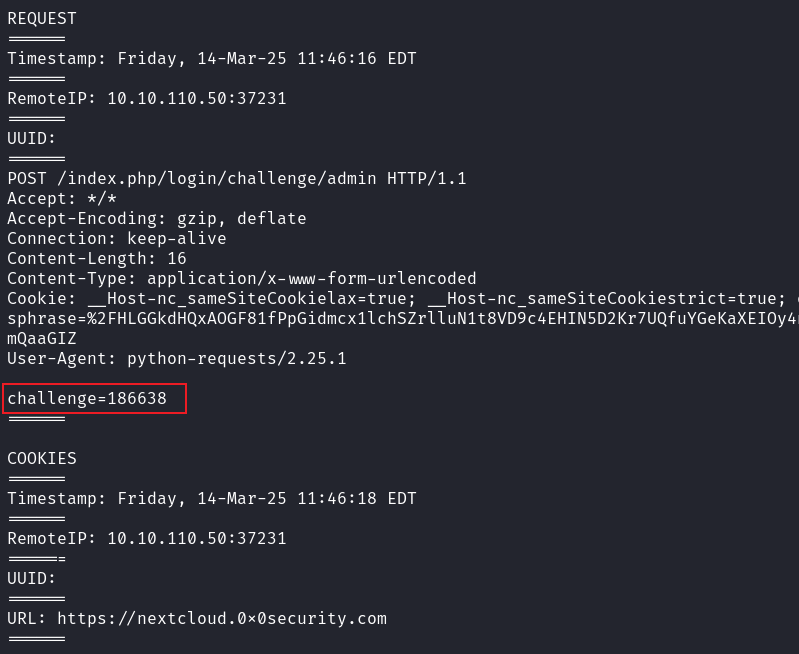
Task: Click the COOKIES section heading
Action: click(42, 458)
